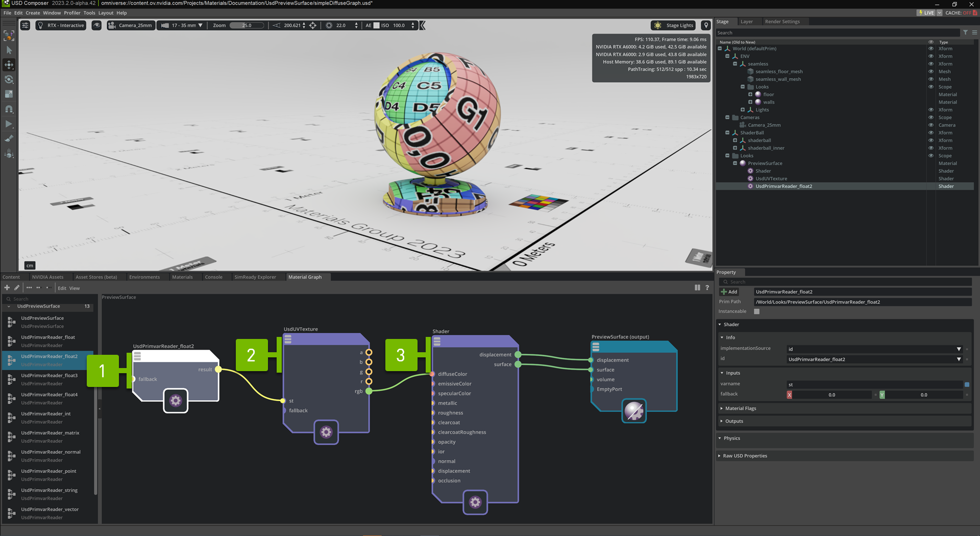Expand the floor material node

click(750, 94)
